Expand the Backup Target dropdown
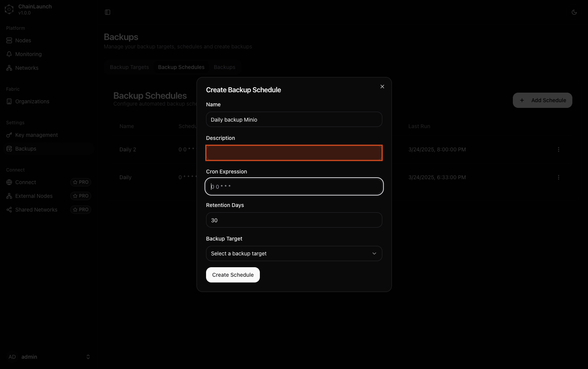The image size is (588, 369). click(294, 253)
